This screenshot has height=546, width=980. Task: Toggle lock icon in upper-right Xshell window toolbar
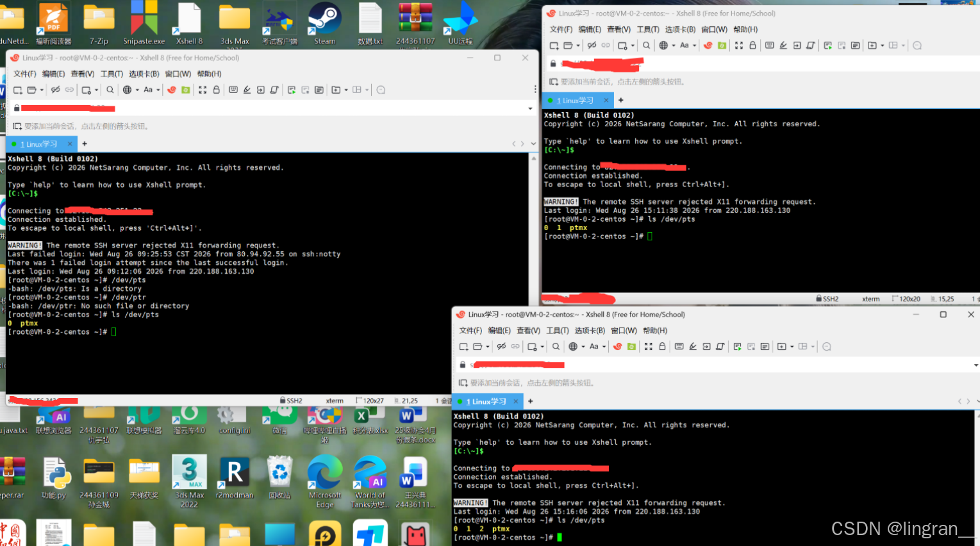(753, 45)
